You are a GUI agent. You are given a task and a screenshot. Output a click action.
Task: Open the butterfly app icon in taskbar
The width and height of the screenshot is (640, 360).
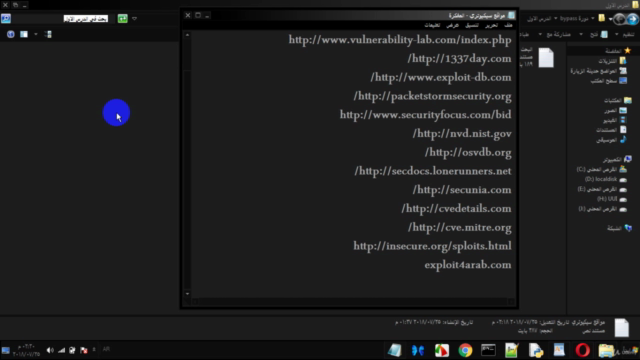(418, 350)
